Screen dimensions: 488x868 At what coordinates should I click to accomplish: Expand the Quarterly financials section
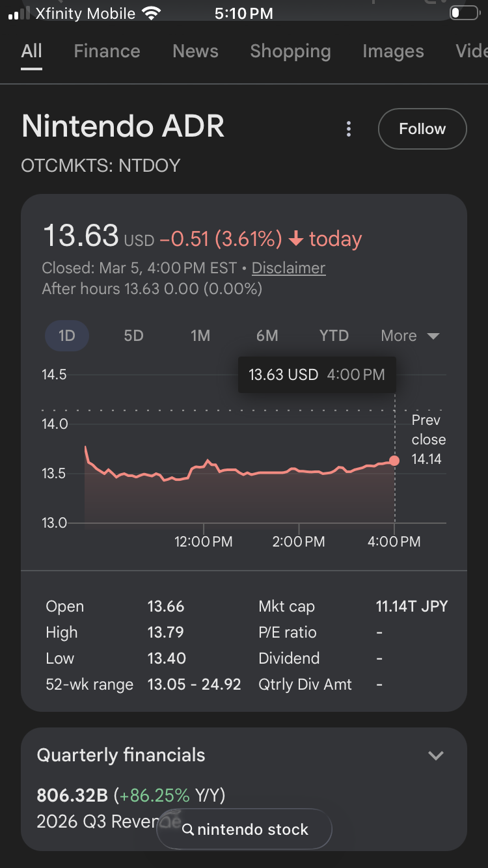(x=435, y=755)
